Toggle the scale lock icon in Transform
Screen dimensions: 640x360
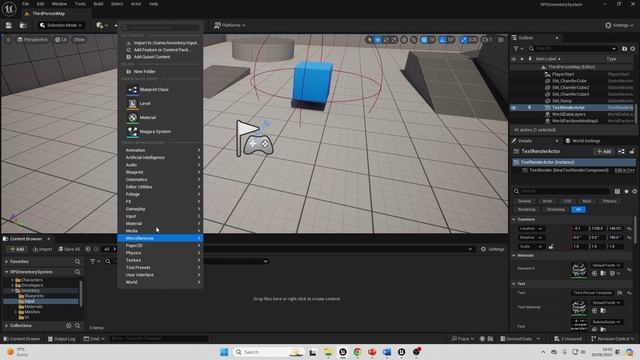pos(551,247)
